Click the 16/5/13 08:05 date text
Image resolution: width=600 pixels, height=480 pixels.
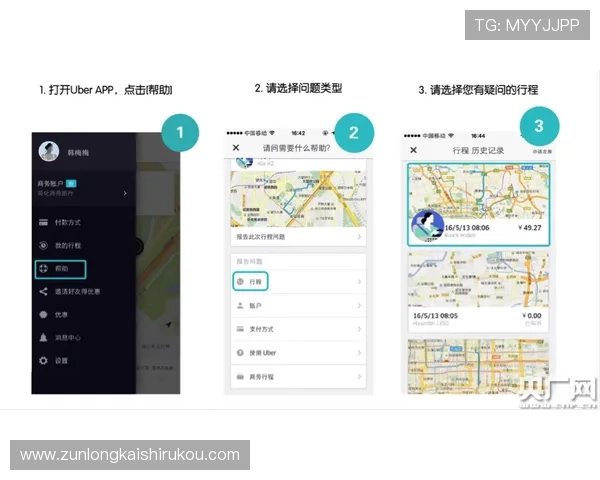point(435,316)
